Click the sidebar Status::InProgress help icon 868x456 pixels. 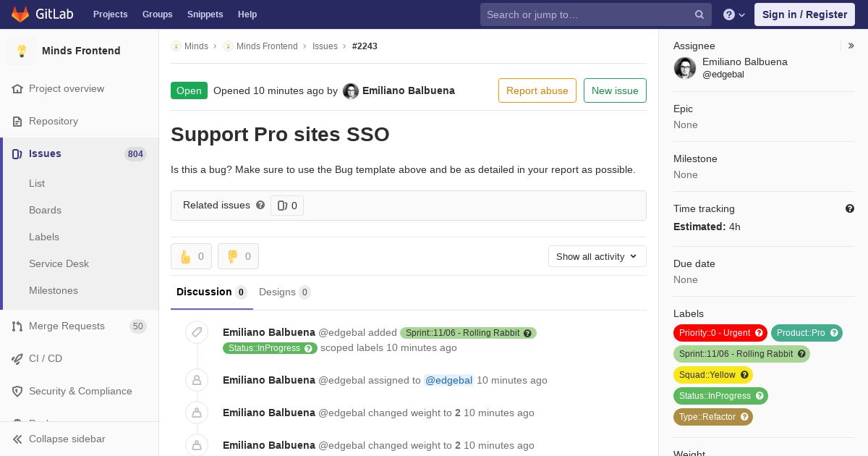759,396
